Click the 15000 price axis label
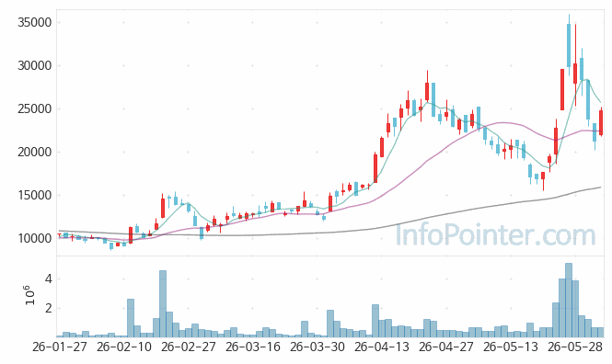Viewport: 612px width, 364px height. (x=35, y=196)
